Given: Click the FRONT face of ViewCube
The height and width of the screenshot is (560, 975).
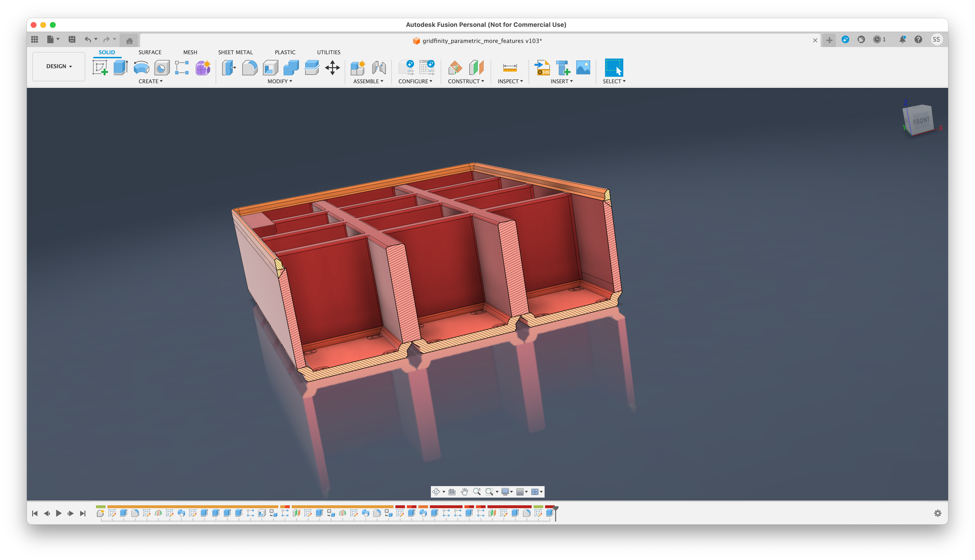Looking at the screenshot, I should (x=921, y=121).
